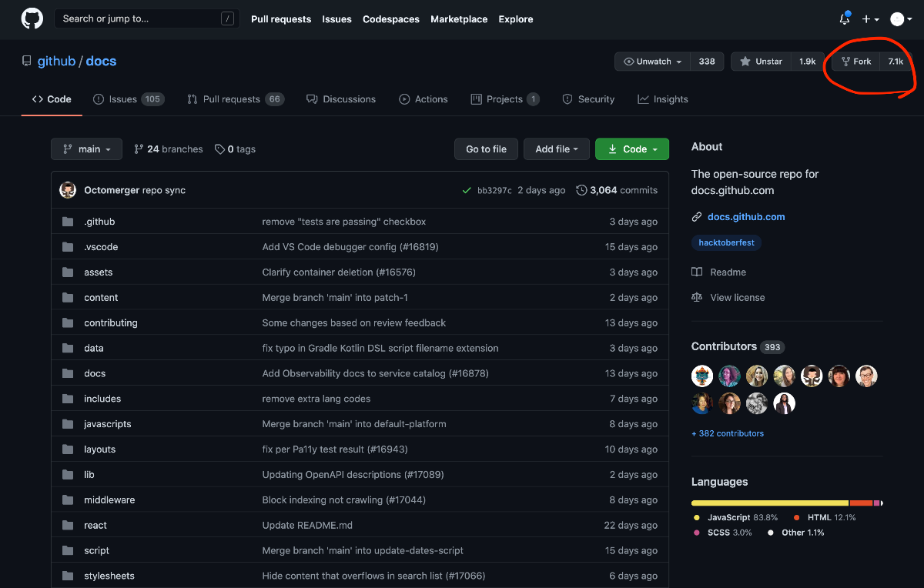Open the GitHub homepage logo

32,18
